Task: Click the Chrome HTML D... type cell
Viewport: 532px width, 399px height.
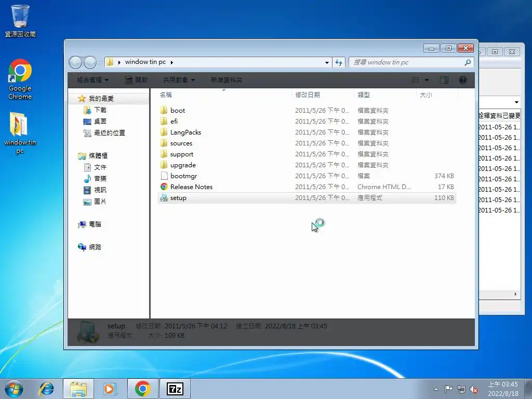Action: click(x=384, y=187)
